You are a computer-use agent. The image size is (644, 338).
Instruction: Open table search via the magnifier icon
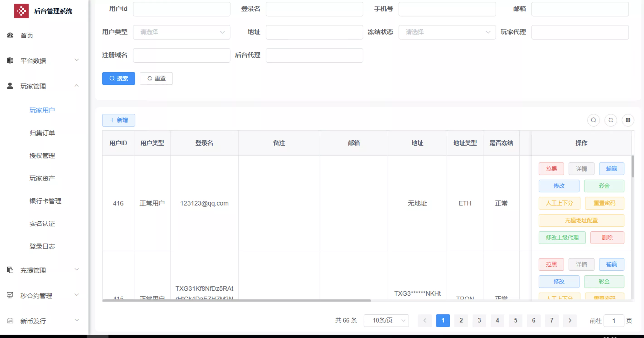(x=593, y=120)
